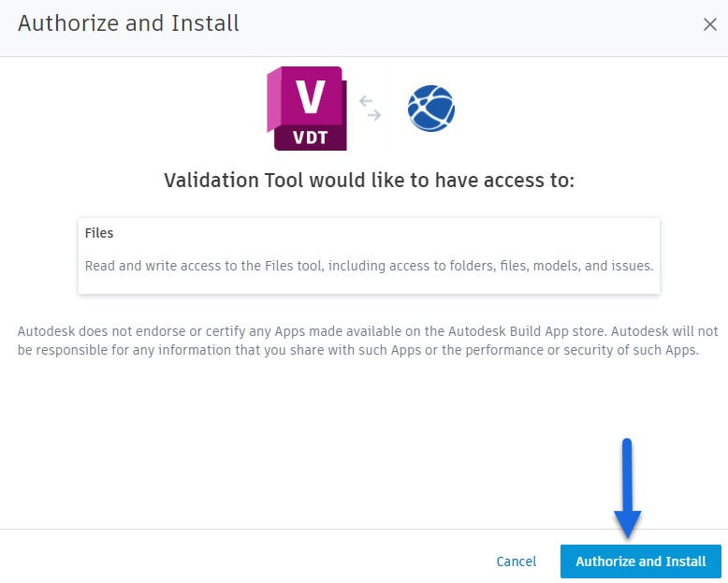Close the Authorize and Install dialog
Viewport: 728px width, 583px height.
coord(710,24)
